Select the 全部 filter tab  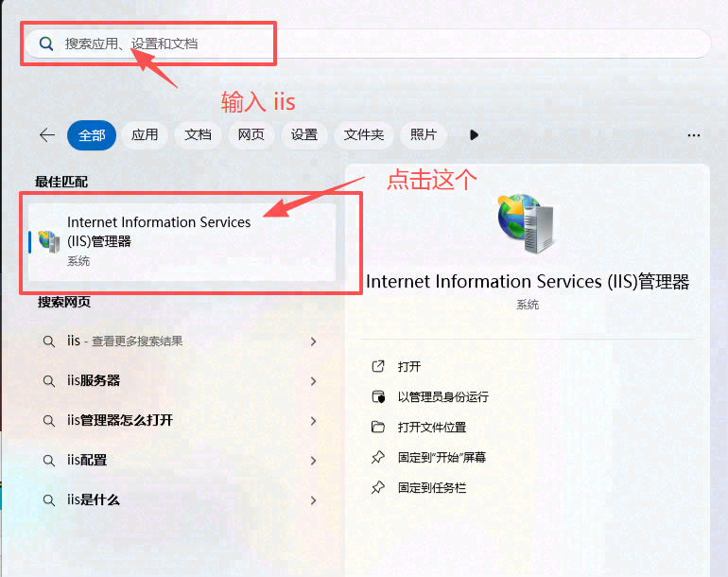92,135
